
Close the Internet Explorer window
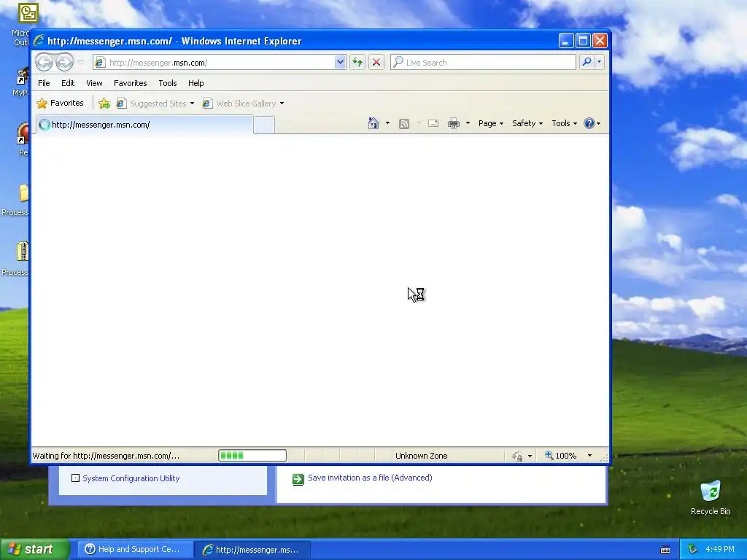(600, 41)
